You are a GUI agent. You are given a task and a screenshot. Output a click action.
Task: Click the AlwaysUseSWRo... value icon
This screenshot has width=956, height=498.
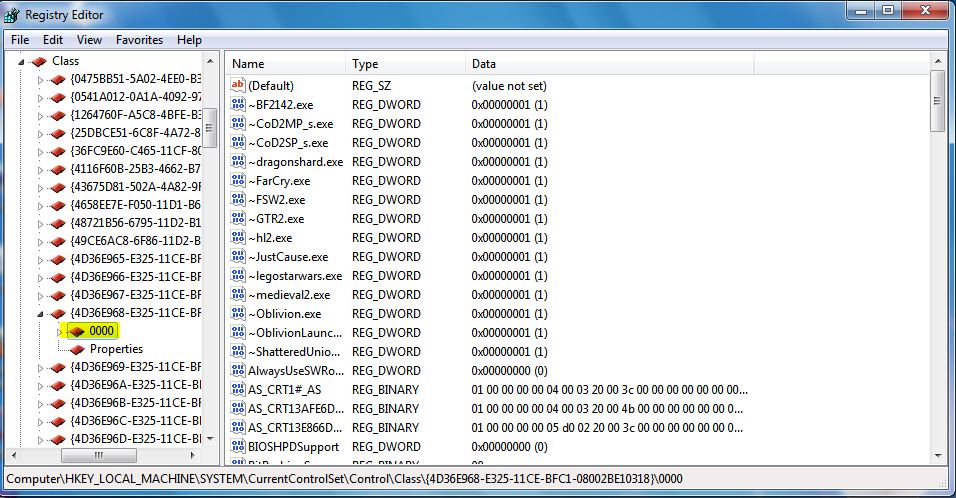pos(238,370)
